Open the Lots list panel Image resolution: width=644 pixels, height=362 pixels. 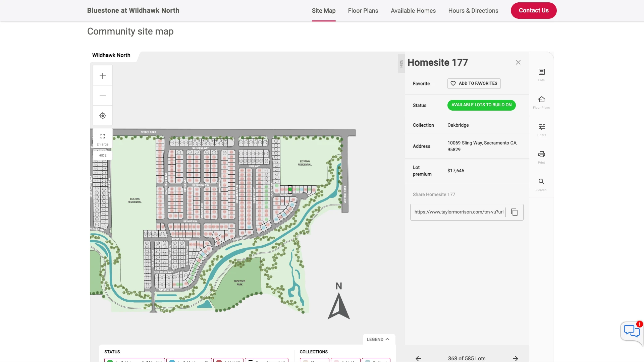(541, 75)
